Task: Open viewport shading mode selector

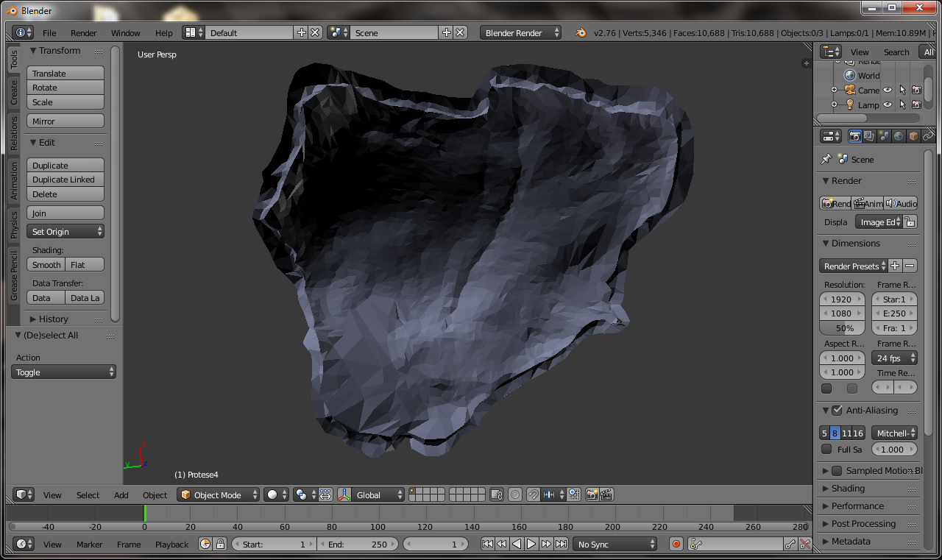Action: click(275, 495)
